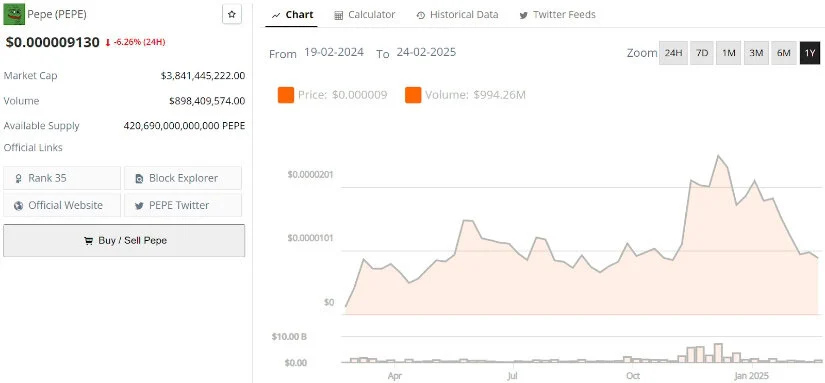This screenshot has width=825, height=383.
Task: Select the 6M zoom range
Action: click(784, 53)
